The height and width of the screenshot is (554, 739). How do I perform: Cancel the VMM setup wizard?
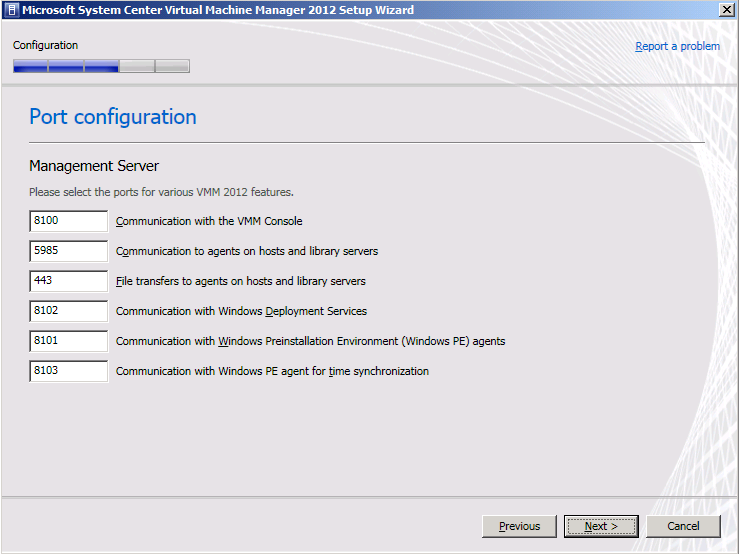(x=683, y=526)
